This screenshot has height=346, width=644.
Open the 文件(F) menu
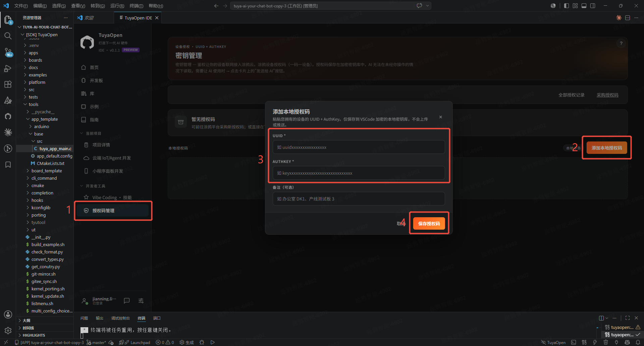point(21,6)
